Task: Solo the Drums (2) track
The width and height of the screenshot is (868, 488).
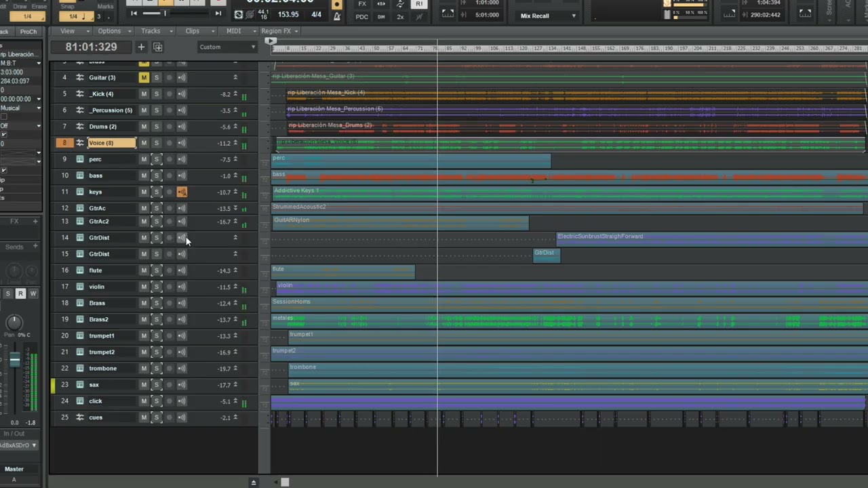Action: (x=156, y=126)
